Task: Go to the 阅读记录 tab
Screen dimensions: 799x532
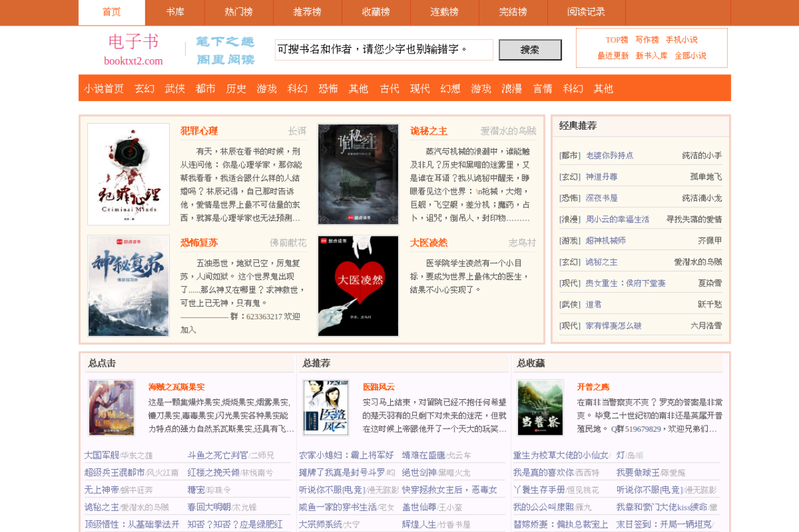Action: pyautogui.click(x=586, y=12)
